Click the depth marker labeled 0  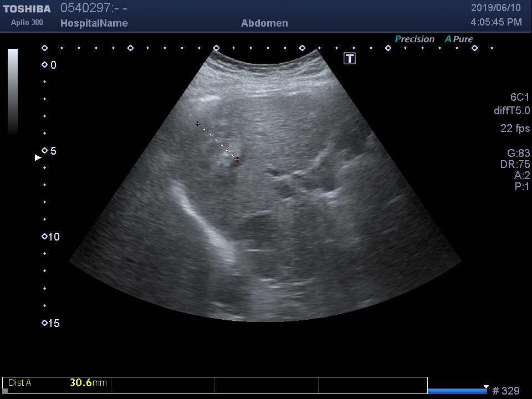point(45,65)
